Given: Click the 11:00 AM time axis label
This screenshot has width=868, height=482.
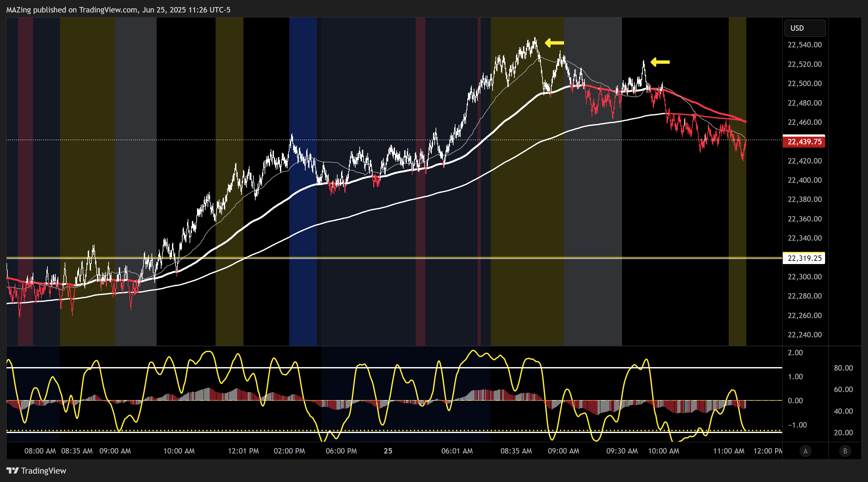Looking at the screenshot, I should 728,451.
